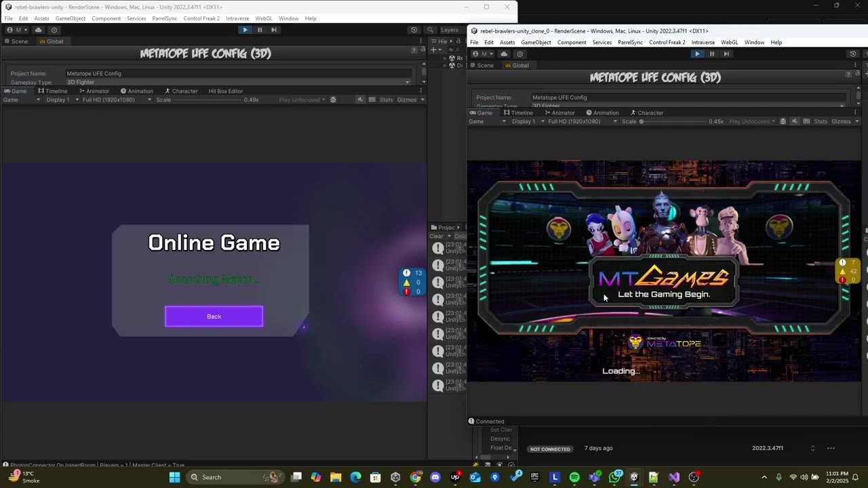Open Unity Cloud icon in left window toolbar

[x=38, y=30]
